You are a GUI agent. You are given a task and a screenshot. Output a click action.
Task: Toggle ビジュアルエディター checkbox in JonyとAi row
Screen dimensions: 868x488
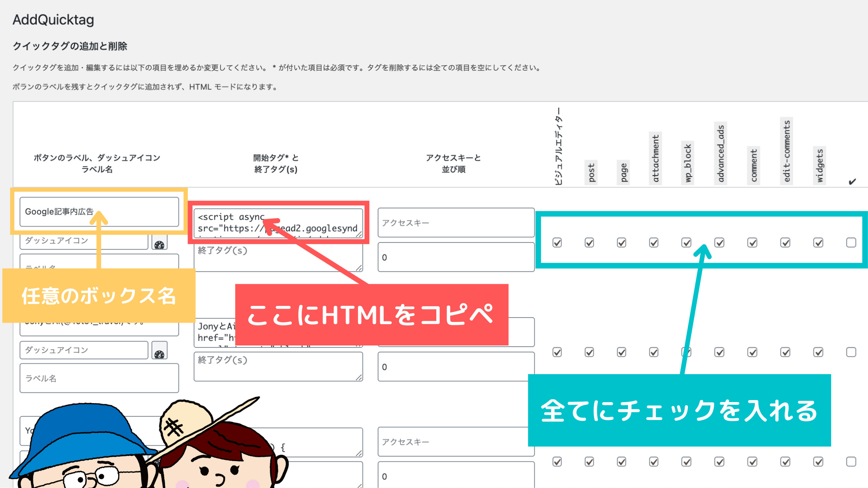(x=557, y=352)
